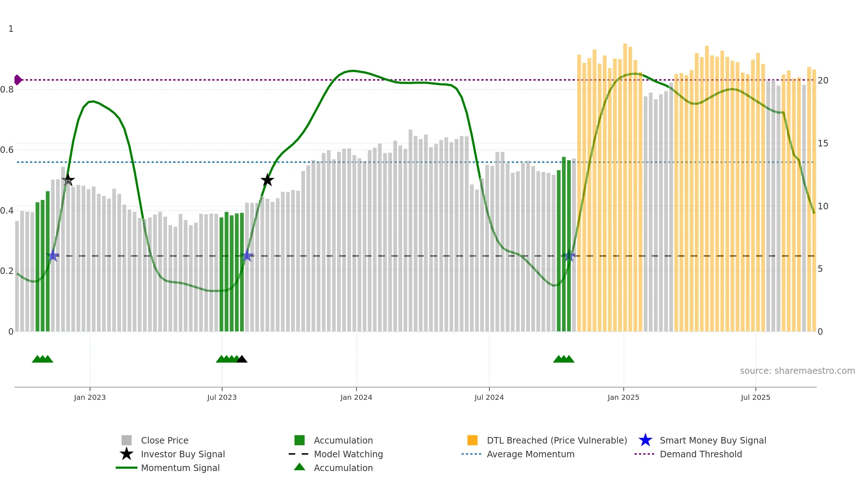Click the blue Smart Money Buy Signal legend star
This screenshot has height=488, width=868.
(x=645, y=440)
